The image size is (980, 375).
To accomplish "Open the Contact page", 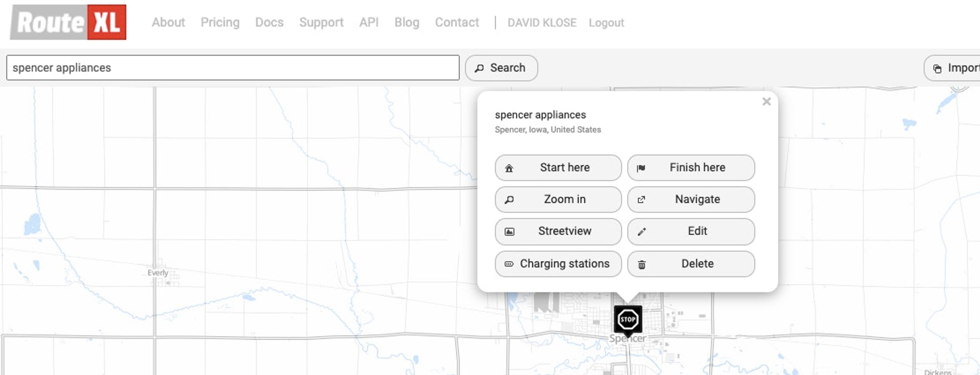I will (457, 22).
